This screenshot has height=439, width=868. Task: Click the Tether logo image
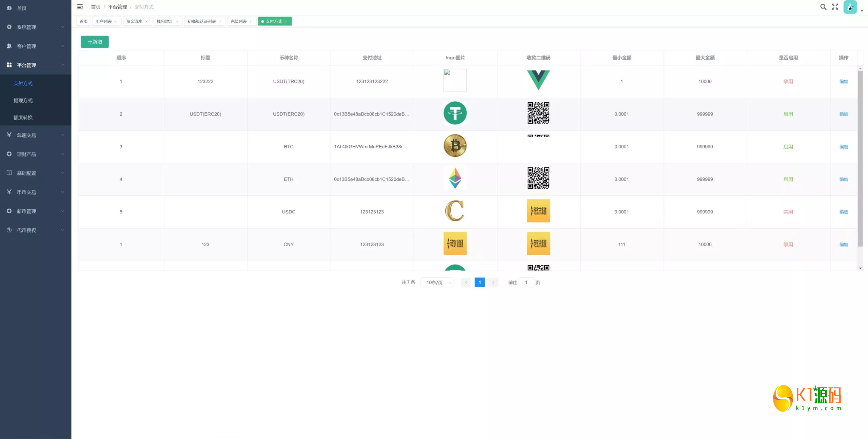455,113
